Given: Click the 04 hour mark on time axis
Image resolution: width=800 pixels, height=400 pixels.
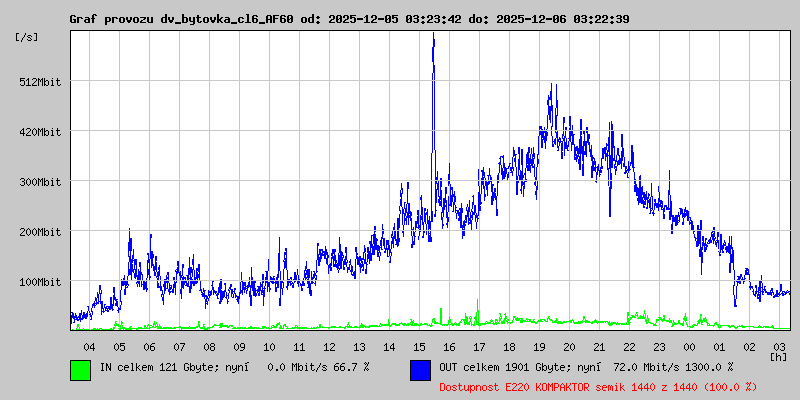Looking at the screenshot, I should pyautogui.click(x=89, y=346).
